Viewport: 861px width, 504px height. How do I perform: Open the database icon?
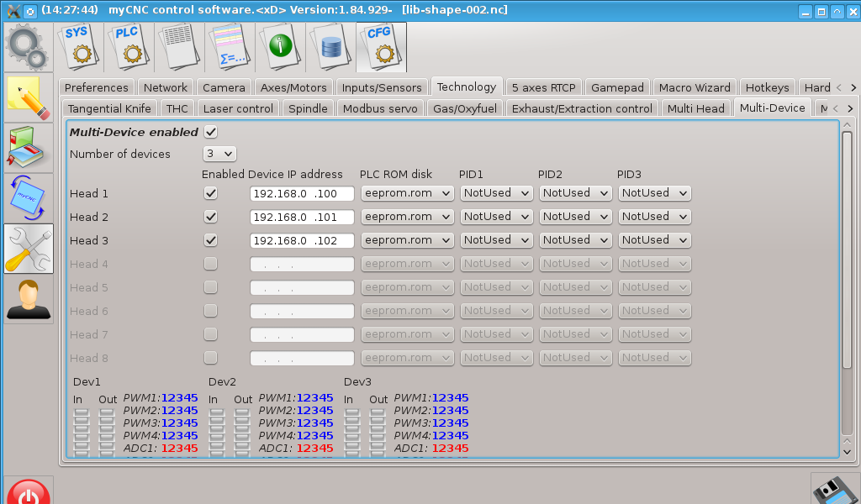331,47
